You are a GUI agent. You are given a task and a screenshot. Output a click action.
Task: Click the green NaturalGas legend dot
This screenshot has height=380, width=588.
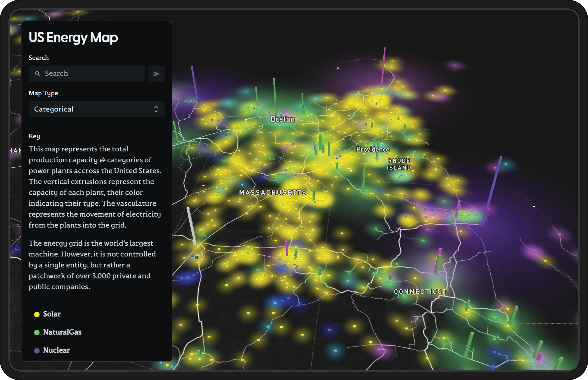(x=37, y=332)
